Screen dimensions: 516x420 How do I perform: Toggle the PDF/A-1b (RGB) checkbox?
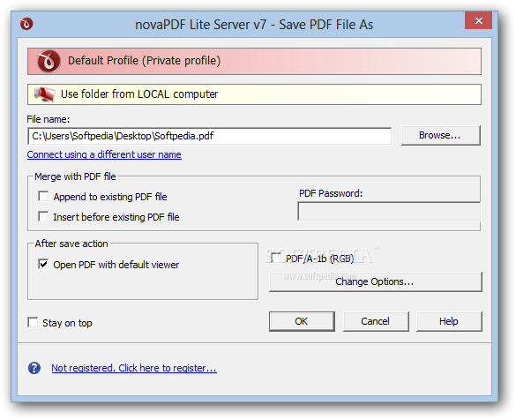pos(276,258)
